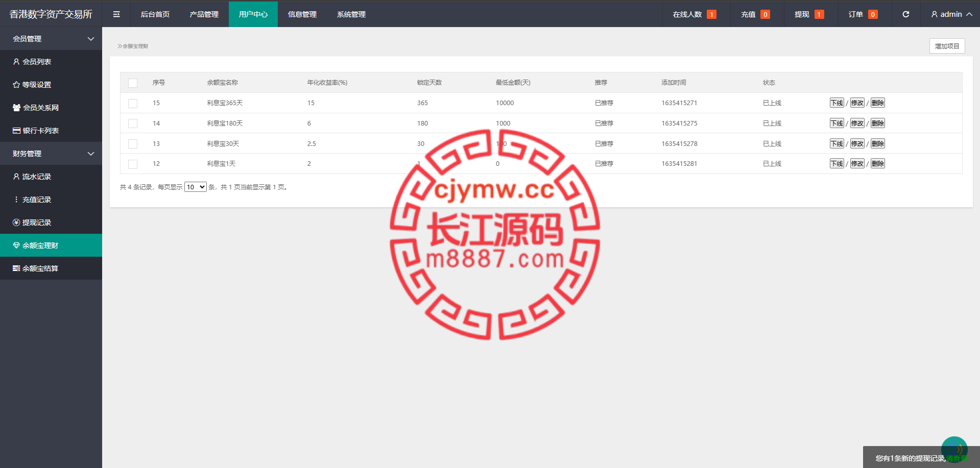The image size is (980, 468).
Task: Click timestamp 1635415271
Action: point(679,103)
